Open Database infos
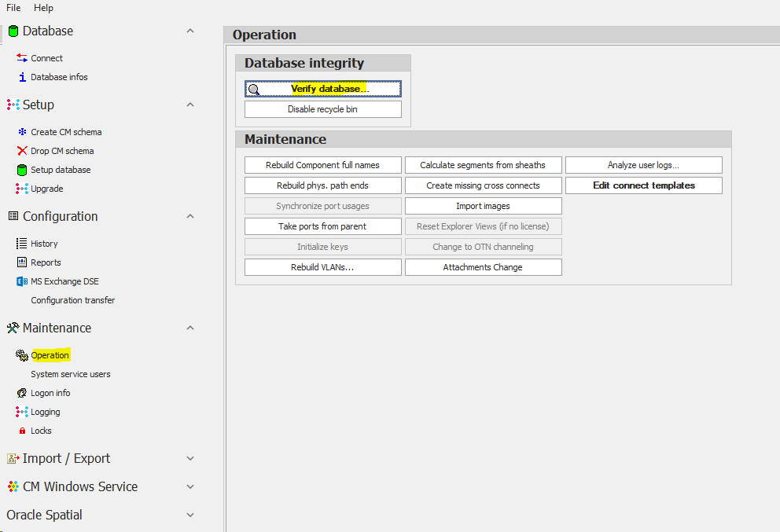Viewport: 780px width, 532px height. (59, 77)
